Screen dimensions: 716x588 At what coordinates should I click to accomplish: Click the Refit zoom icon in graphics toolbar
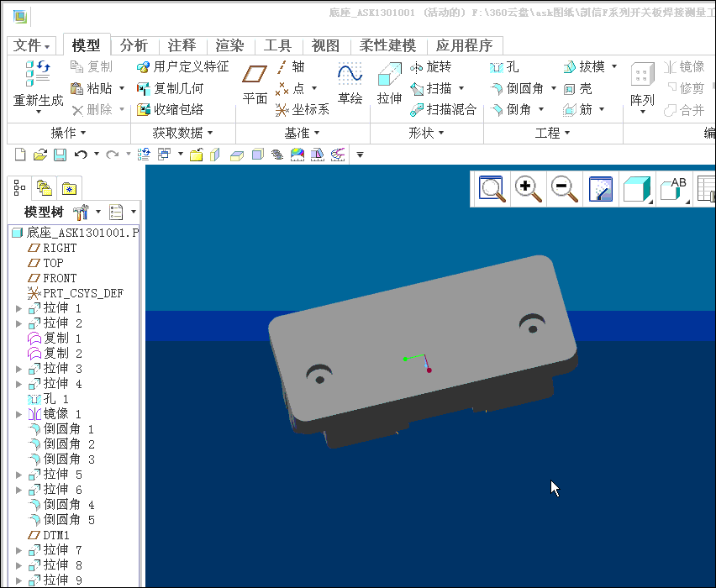[492, 189]
